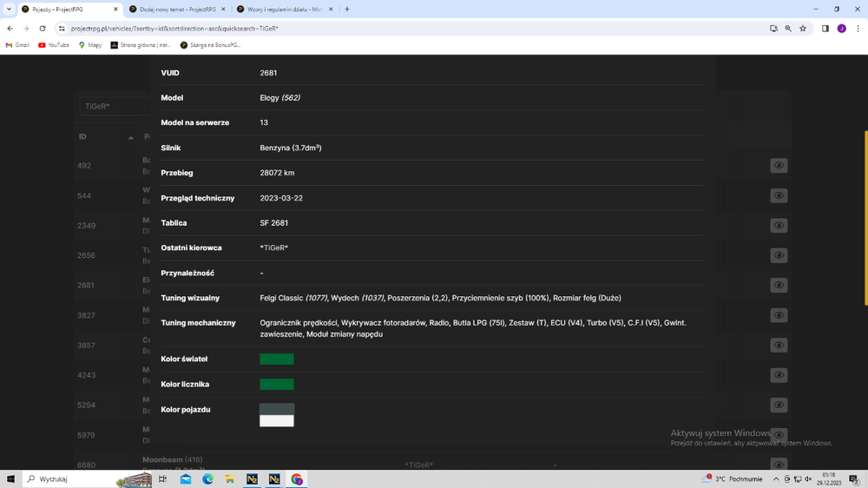
Task: Sort the table by ID column arrow
Action: (131, 137)
